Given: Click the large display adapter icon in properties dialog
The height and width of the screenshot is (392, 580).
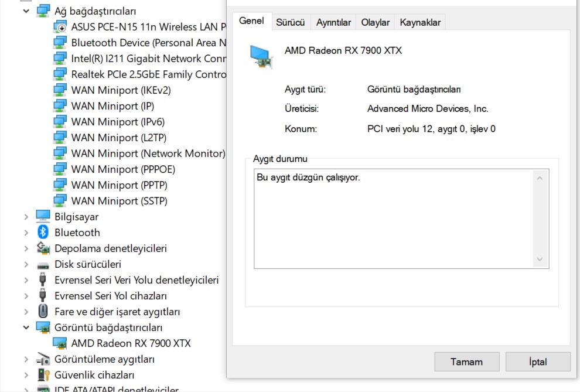Looking at the screenshot, I should [x=261, y=57].
